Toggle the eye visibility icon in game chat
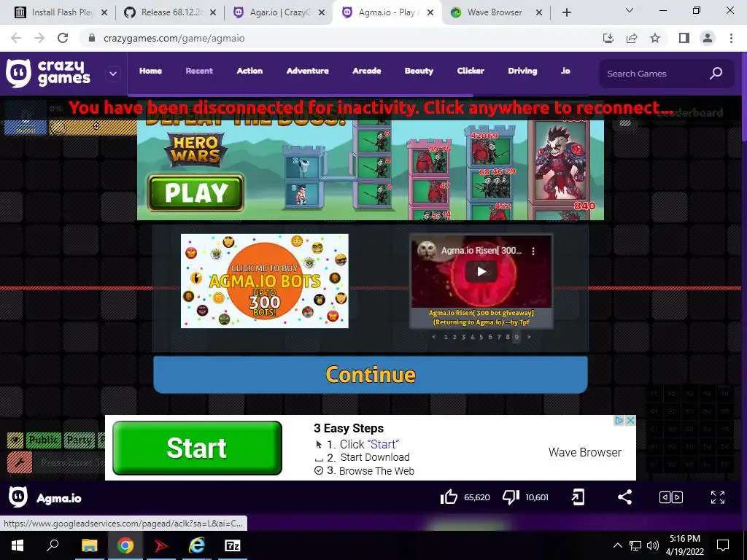Viewport: 747px width, 560px height. pyautogui.click(x=15, y=440)
